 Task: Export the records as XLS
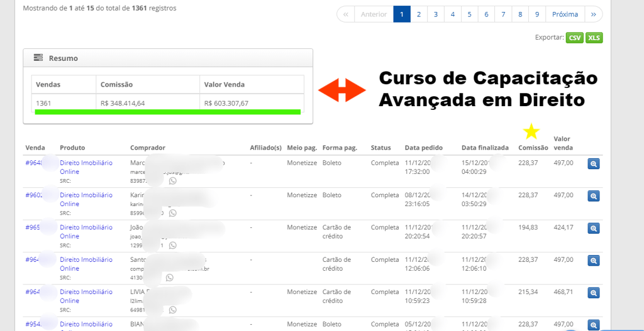[x=594, y=38]
